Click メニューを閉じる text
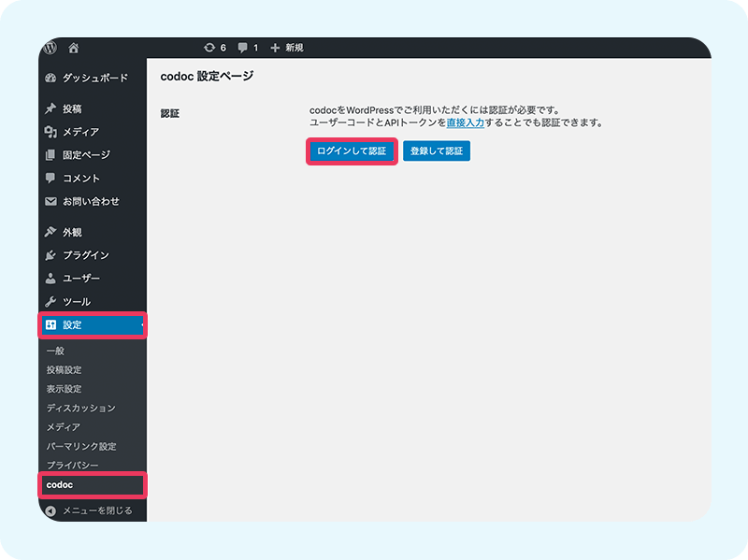Viewport: 748px width, 560px height. 98,510
